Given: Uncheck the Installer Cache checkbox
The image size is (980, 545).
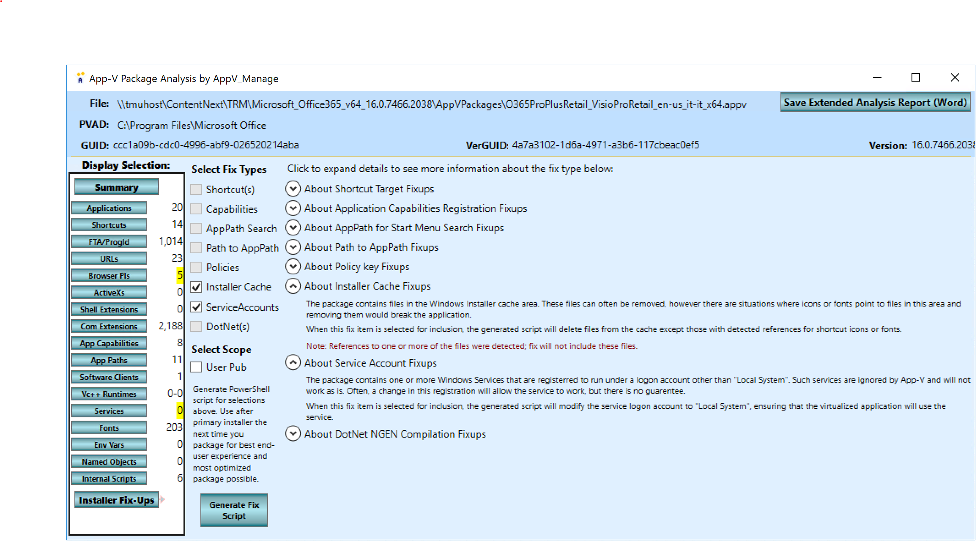Looking at the screenshot, I should (196, 287).
